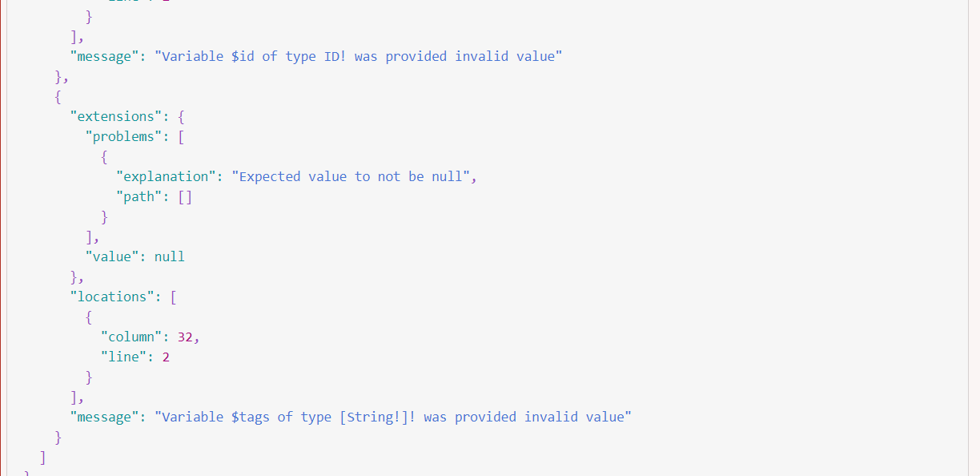Click the "Expected value to not be null" string
Screen dimensions: 980x476
pyautogui.click(x=351, y=176)
